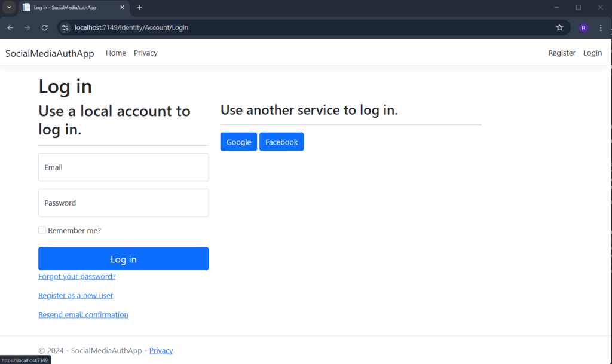This screenshot has width=612, height=364.
Task: Focus the Password input field
Action: 123,203
